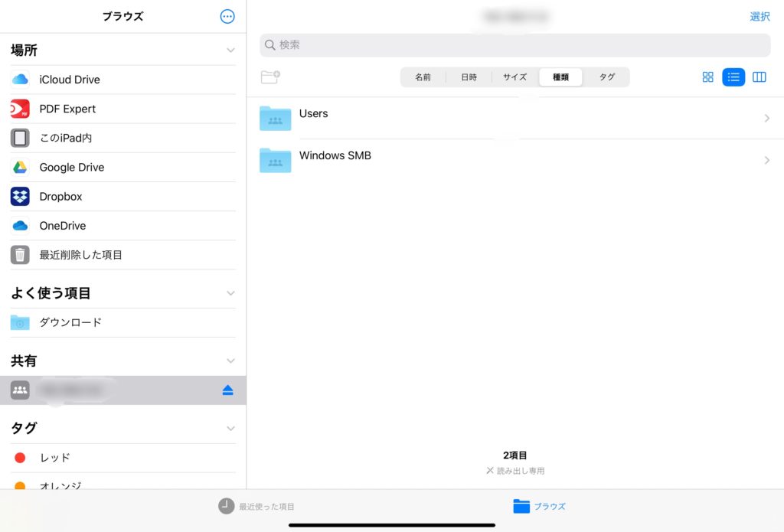Open Google Drive in sidebar
This screenshot has width=784, height=532.
pos(71,168)
